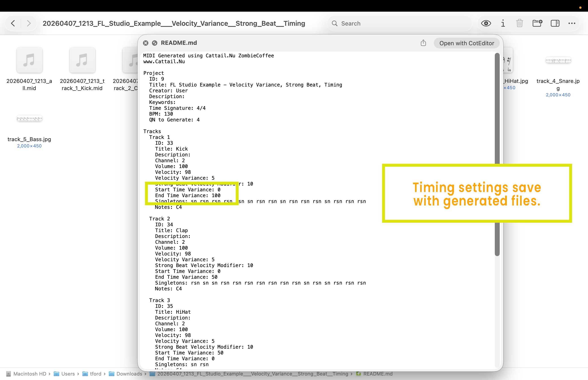This screenshot has height=380, width=588.
Task: Click Macintosh HD in the path bar
Action: [x=26, y=374]
